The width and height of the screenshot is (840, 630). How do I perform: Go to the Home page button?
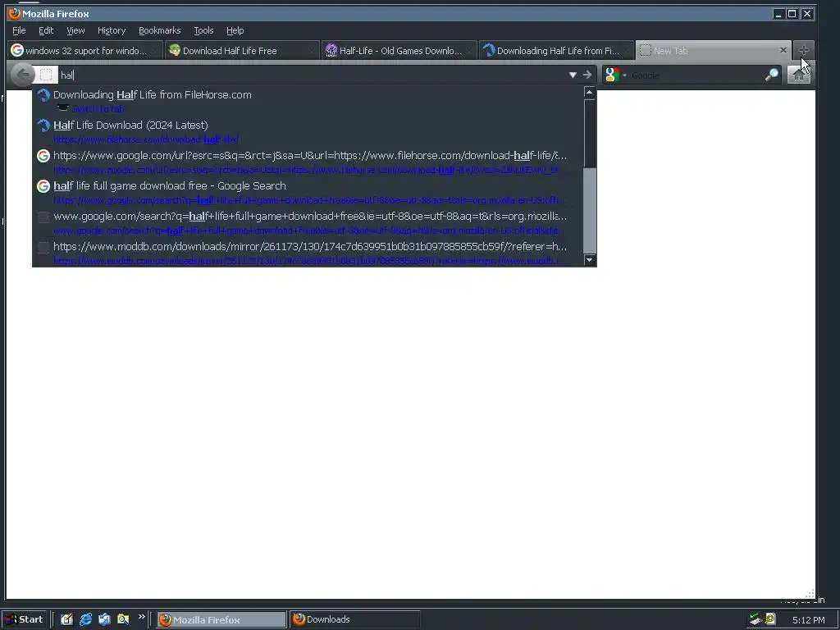point(799,75)
